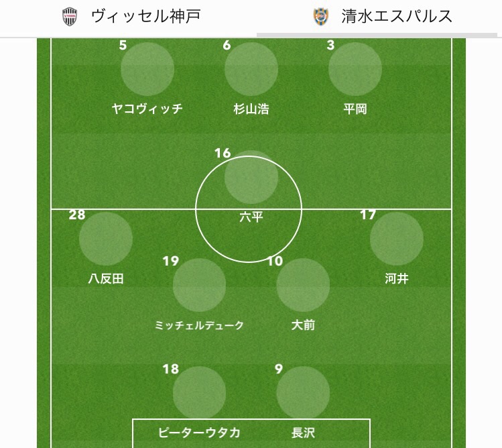The height and width of the screenshot is (448, 502).
Task: Select player number 3 平岡's avatar
Action: pyautogui.click(x=355, y=69)
